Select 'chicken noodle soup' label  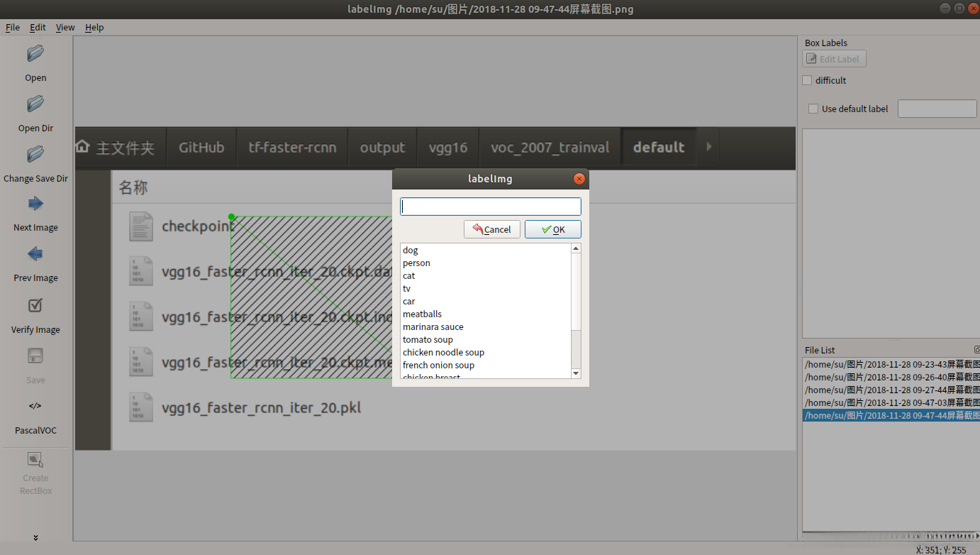tap(486, 352)
